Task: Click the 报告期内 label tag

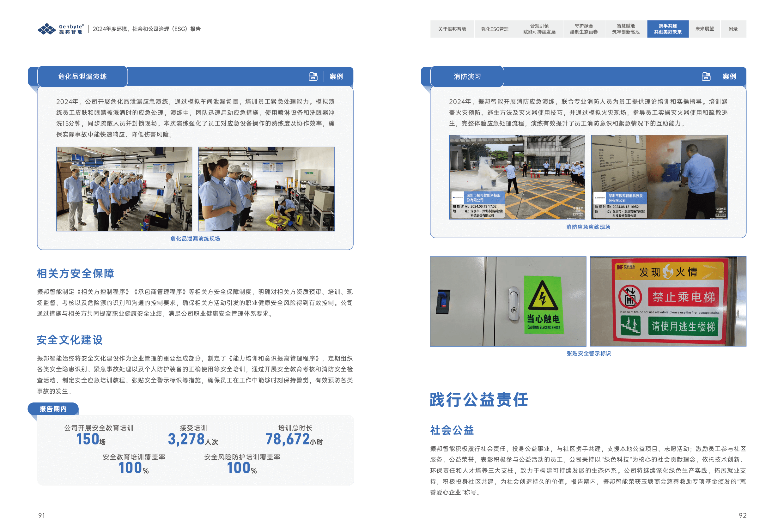Action: (x=53, y=409)
